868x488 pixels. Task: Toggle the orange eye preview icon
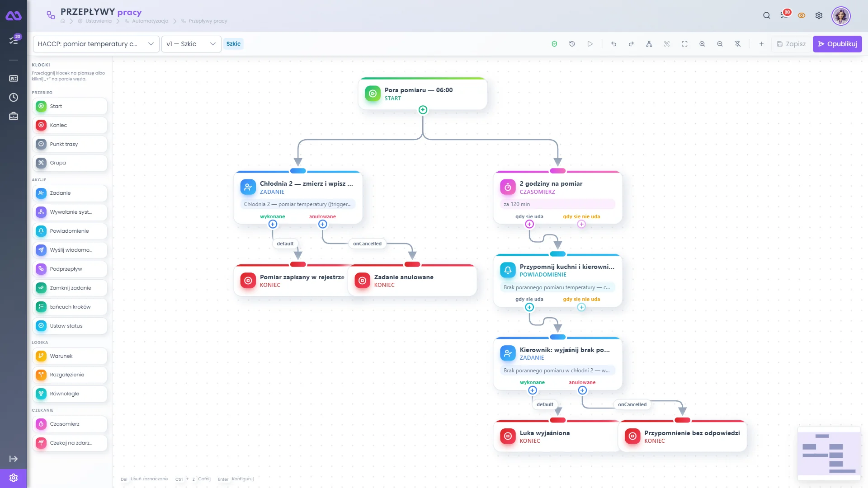click(x=802, y=15)
